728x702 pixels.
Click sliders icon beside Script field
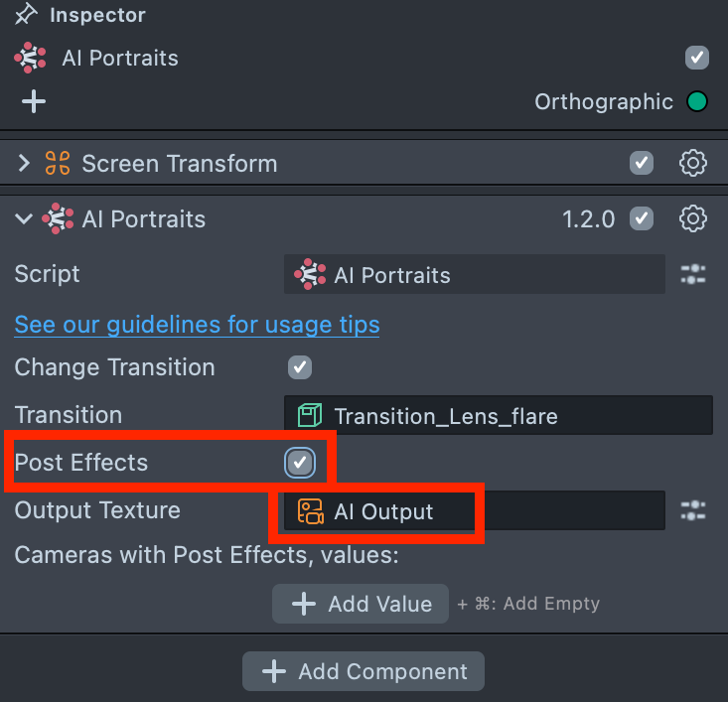coord(692,275)
